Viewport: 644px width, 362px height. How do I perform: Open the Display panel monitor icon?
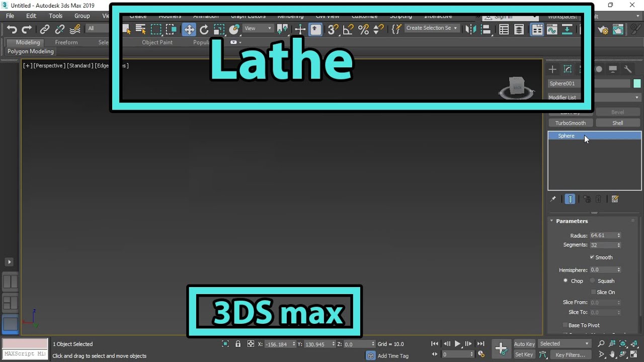tap(613, 69)
